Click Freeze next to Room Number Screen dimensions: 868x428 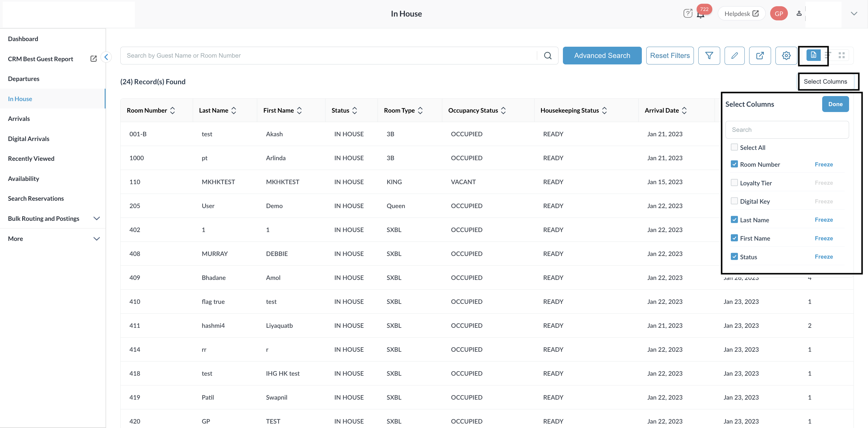(824, 164)
